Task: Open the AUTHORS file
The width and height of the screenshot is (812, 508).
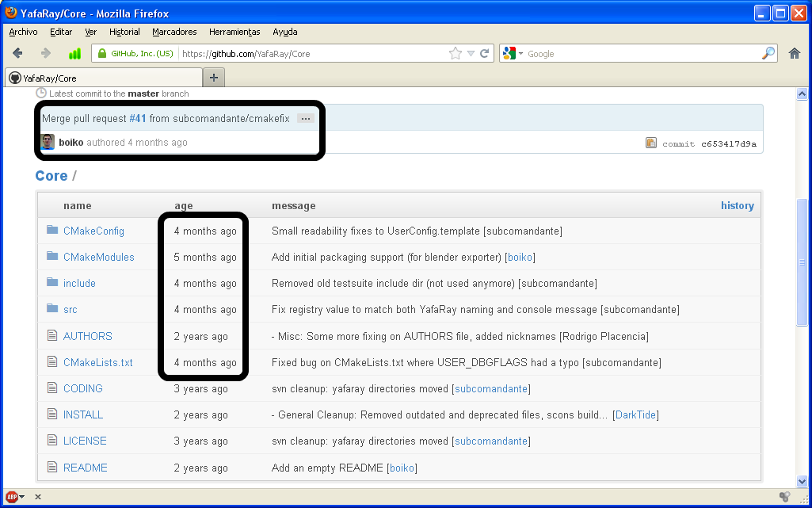Action: [x=87, y=336]
